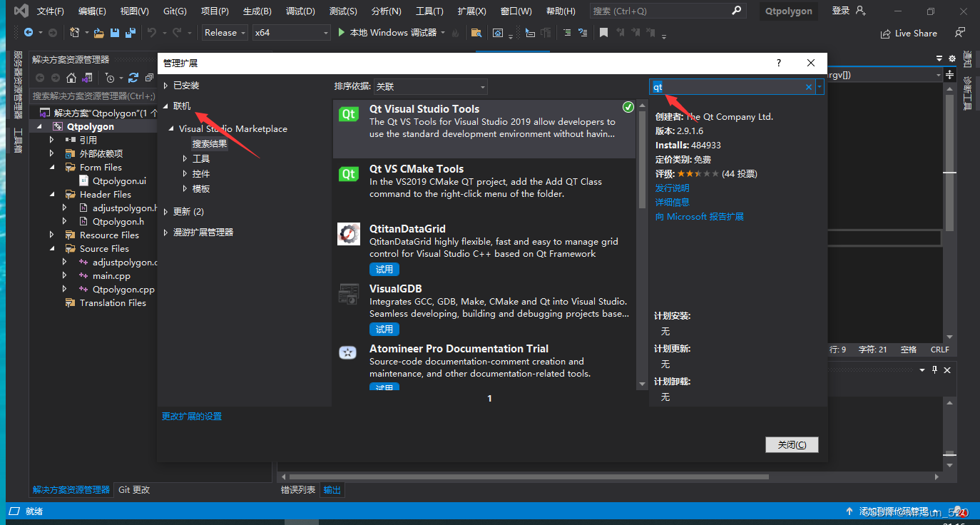980x525 pixels.
Task: Open the extension search box dropdown arrow
Action: point(820,87)
